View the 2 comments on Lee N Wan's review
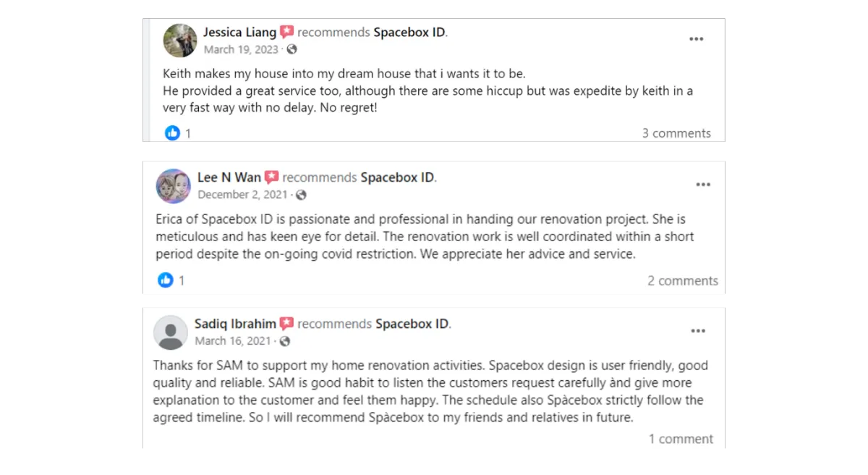This screenshot has height=475, width=868. 683,280
